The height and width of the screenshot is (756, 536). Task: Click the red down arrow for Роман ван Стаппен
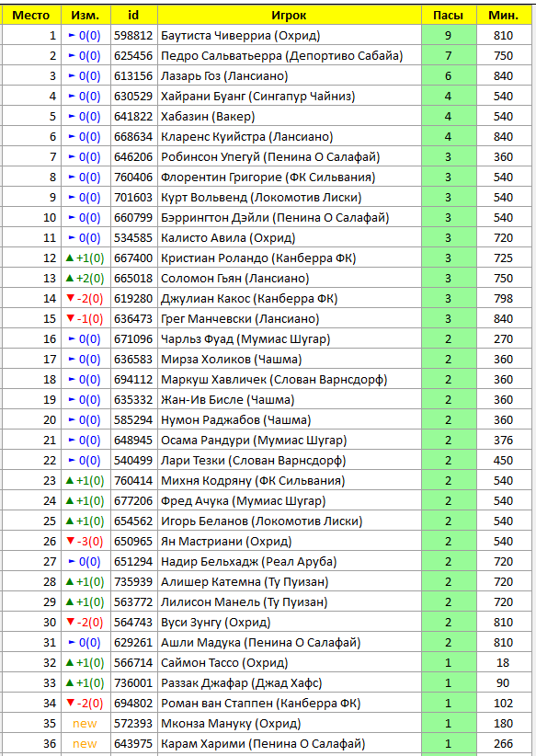(x=71, y=704)
